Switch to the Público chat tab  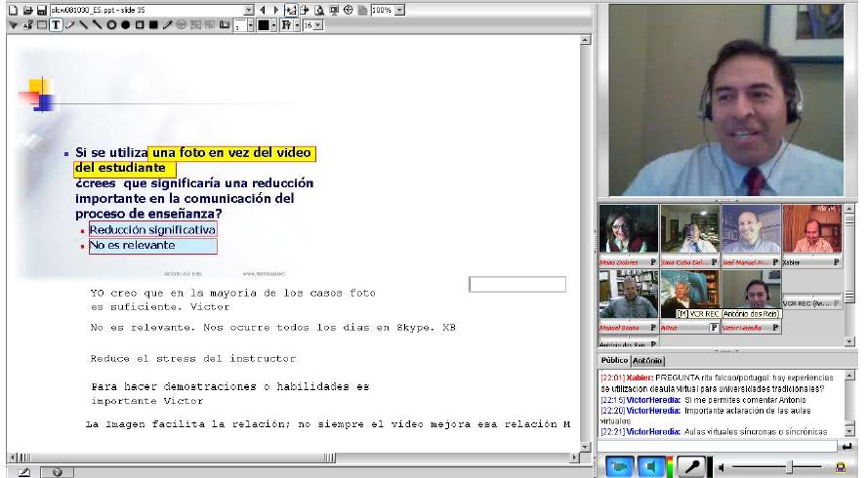pyautogui.click(x=614, y=360)
